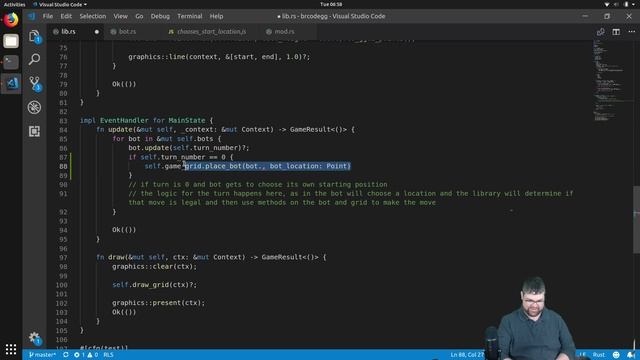Open the Help menu

tap(216, 16)
